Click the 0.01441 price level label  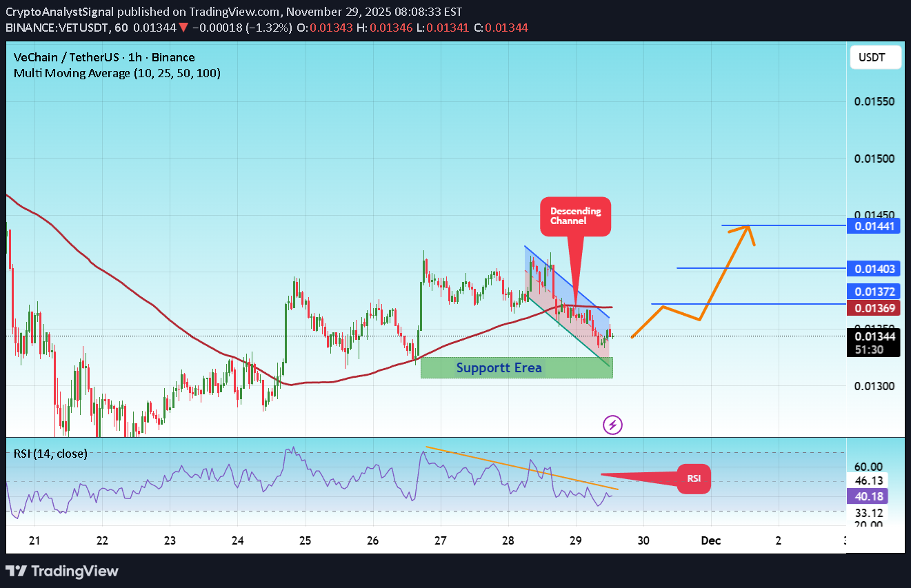pos(874,226)
